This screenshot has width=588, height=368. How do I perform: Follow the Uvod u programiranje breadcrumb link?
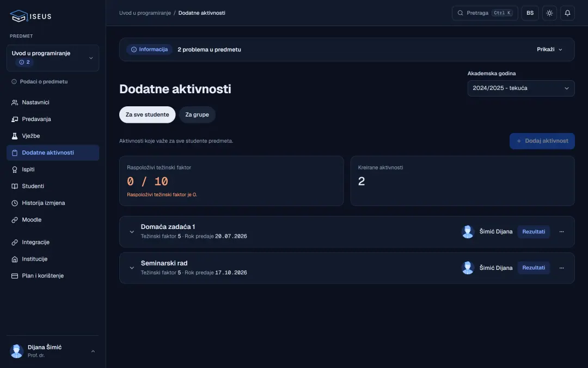tap(145, 13)
